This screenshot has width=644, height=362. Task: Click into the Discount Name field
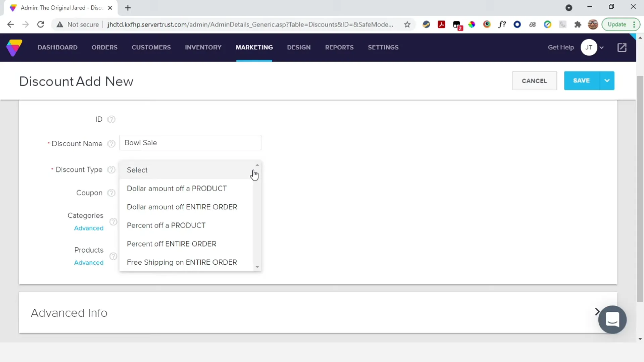(190, 143)
